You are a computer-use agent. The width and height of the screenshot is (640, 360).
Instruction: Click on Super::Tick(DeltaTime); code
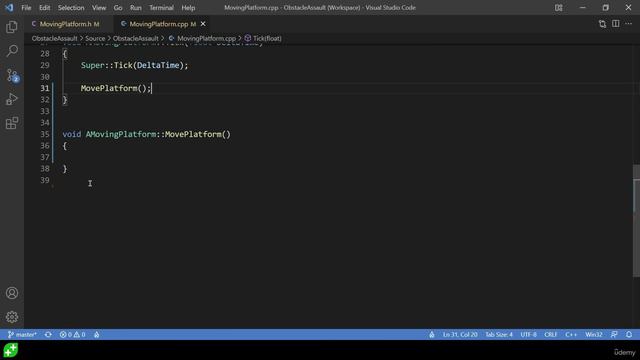(x=134, y=65)
